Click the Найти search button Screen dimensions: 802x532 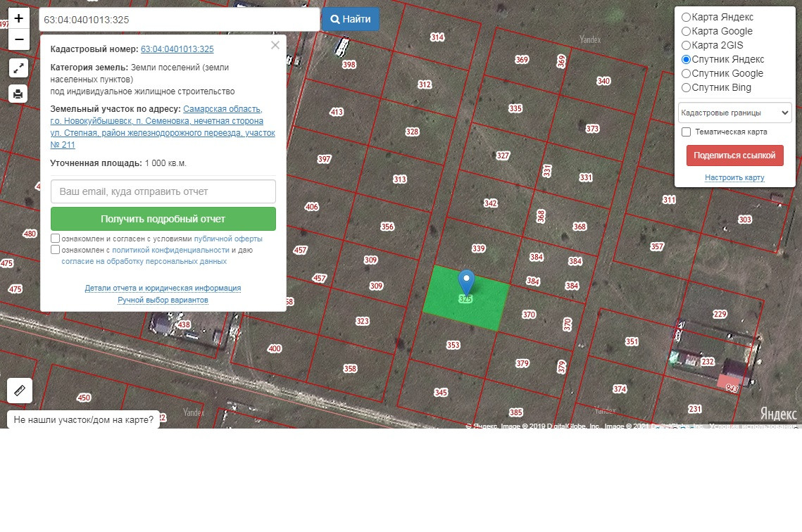coord(351,19)
